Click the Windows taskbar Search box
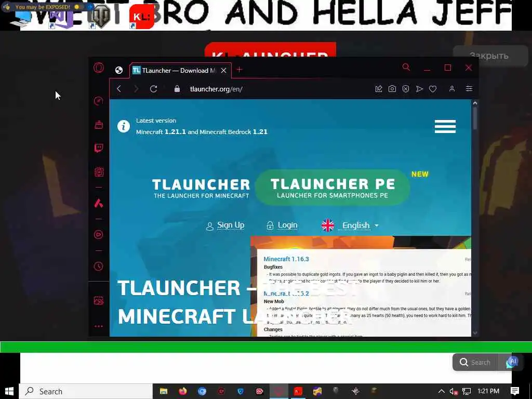Image resolution: width=532 pixels, height=399 pixels. tap(86, 391)
